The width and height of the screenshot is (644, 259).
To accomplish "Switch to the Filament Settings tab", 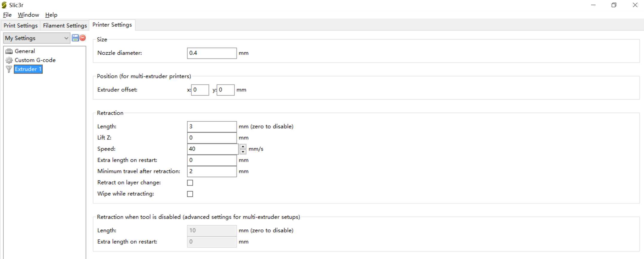I will pyautogui.click(x=65, y=25).
